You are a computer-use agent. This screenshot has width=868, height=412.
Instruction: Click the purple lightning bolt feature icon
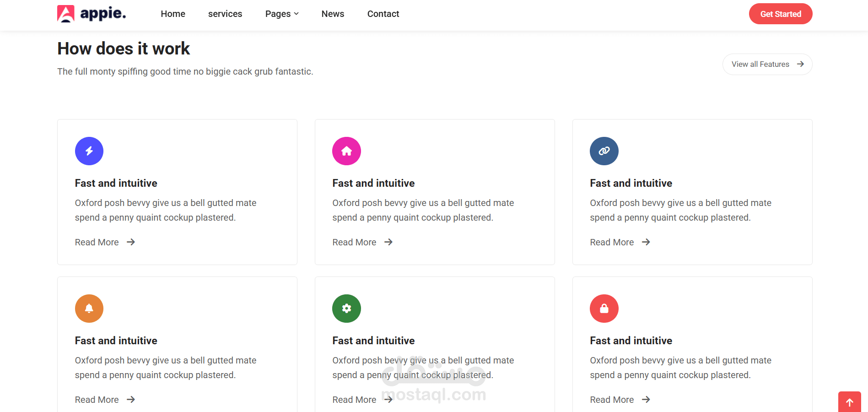point(89,151)
